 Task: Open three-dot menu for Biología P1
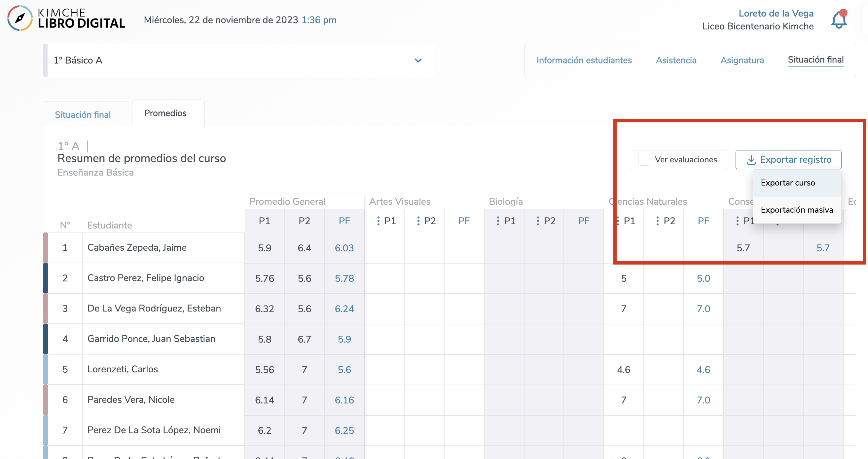[x=498, y=221]
